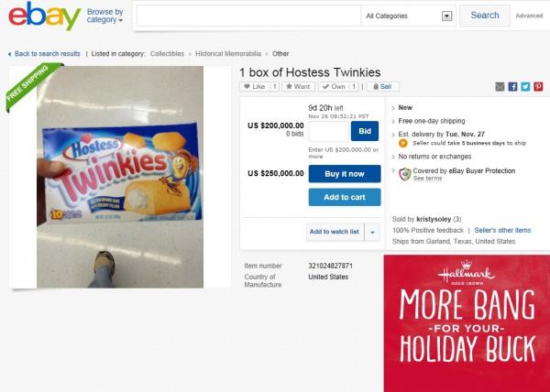Click the Twinkies product photo
The width and height of the screenshot is (550, 392).
coord(120,176)
